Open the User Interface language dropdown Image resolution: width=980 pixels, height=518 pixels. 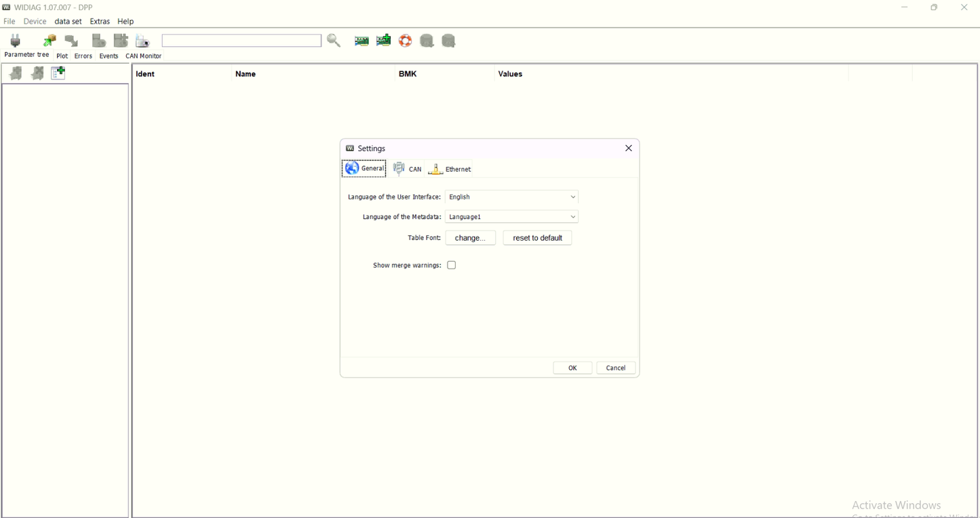point(511,197)
